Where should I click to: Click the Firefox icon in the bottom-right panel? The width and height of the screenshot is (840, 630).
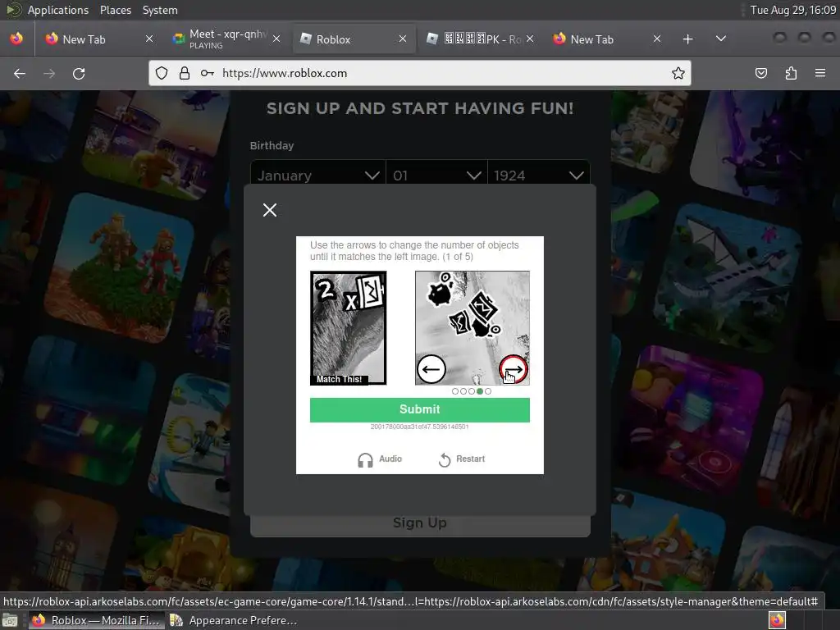pyautogui.click(x=777, y=620)
